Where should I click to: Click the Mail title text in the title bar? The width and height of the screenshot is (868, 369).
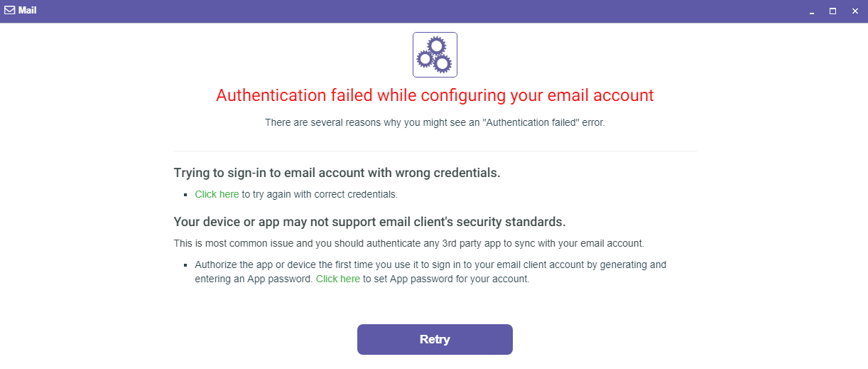click(28, 11)
